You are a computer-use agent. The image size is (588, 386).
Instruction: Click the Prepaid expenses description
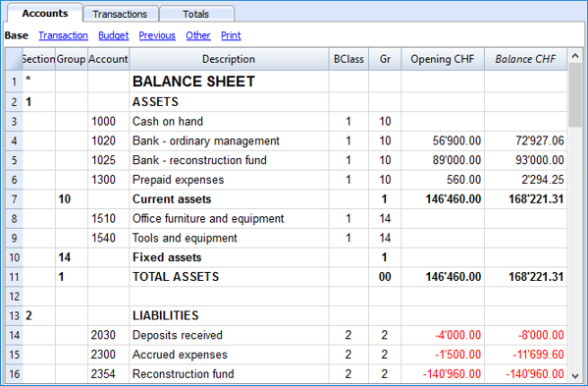pyautogui.click(x=178, y=180)
